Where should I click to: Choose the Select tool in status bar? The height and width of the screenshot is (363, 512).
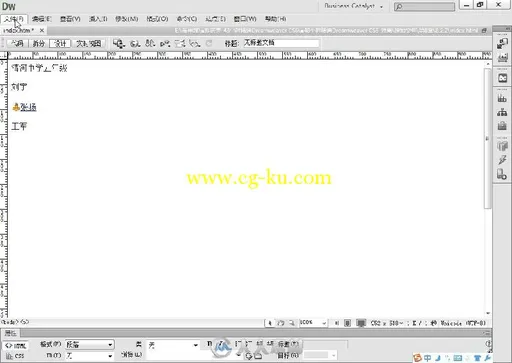coord(270,323)
